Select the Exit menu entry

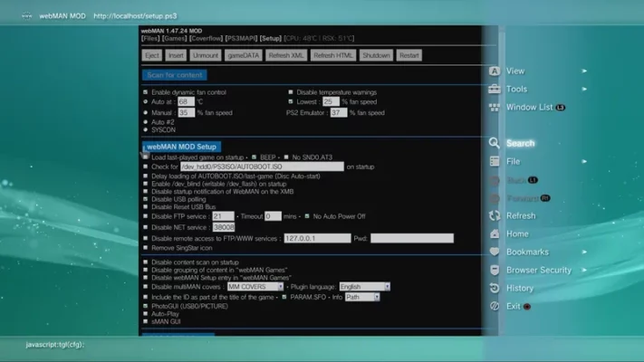513,306
